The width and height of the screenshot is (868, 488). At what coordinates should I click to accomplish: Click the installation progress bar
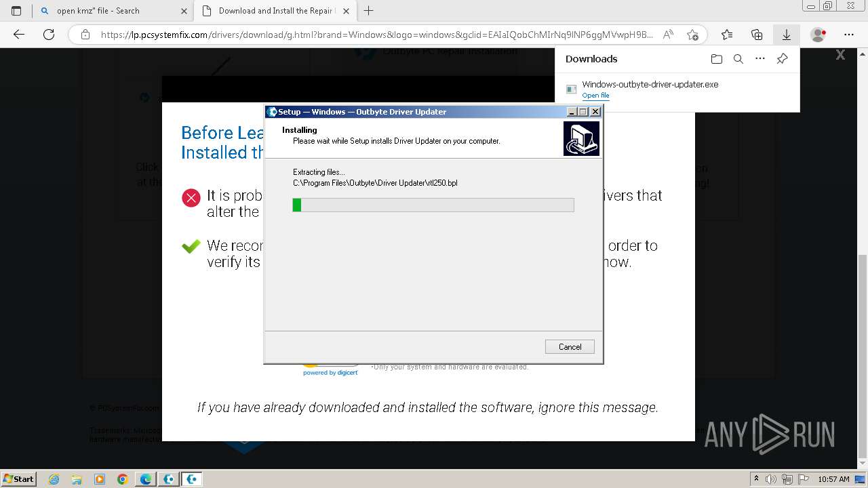tap(433, 205)
